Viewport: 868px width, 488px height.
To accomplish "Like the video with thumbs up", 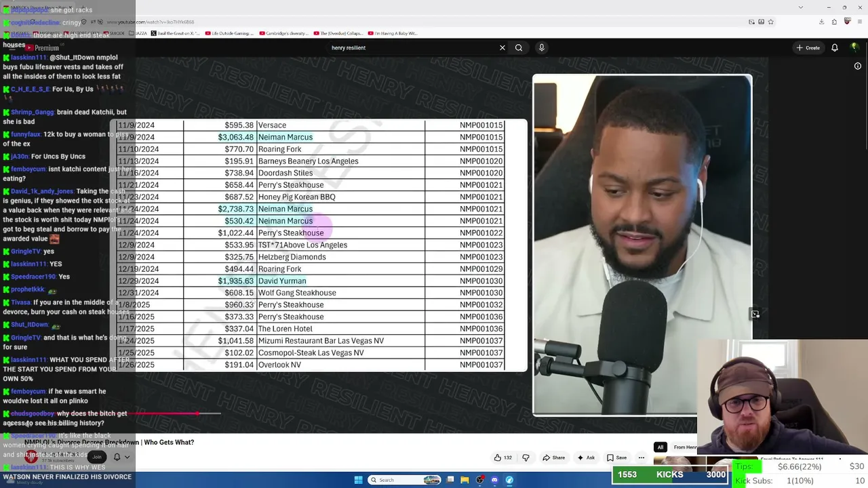I will (502, 457).
